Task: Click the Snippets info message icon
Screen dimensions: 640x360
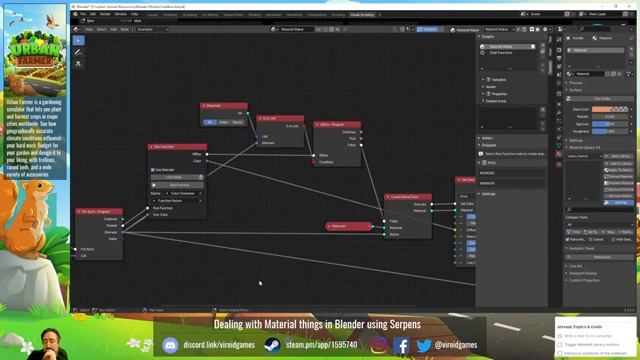Action: pos(481,154)
